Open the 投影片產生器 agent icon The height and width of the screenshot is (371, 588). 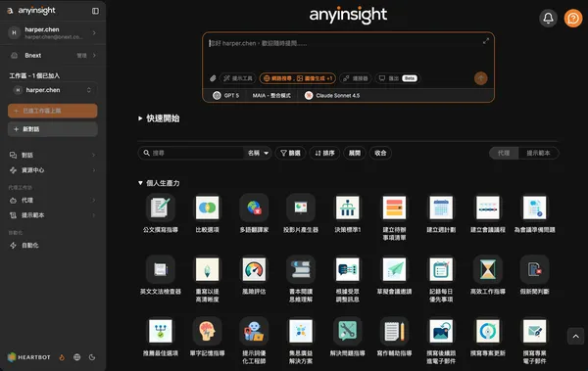tap(301, 208)
